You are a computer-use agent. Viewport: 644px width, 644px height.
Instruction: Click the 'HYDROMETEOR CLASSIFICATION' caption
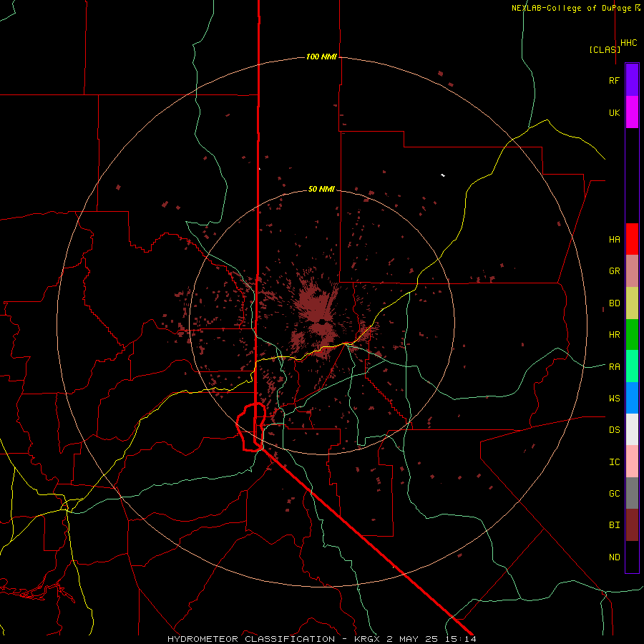click(x=251, y=639)
